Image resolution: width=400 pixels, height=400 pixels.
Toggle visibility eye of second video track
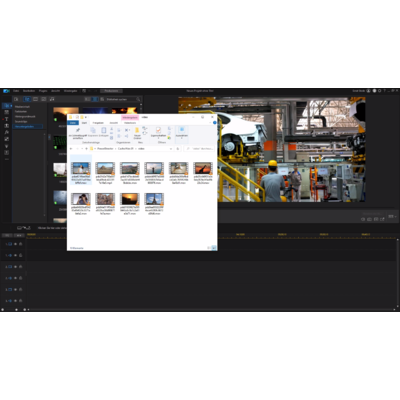click(x=16, y=267)
